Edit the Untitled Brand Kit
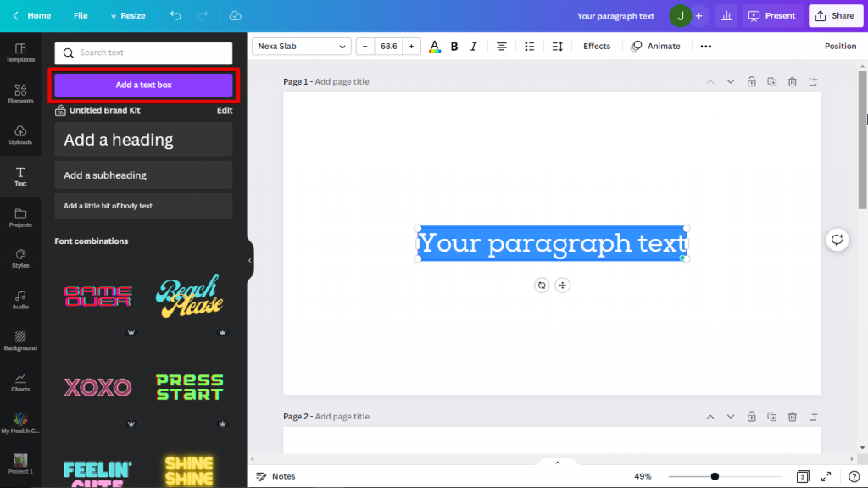The height and width of the screenshot is (488, 868). (224, 110)
